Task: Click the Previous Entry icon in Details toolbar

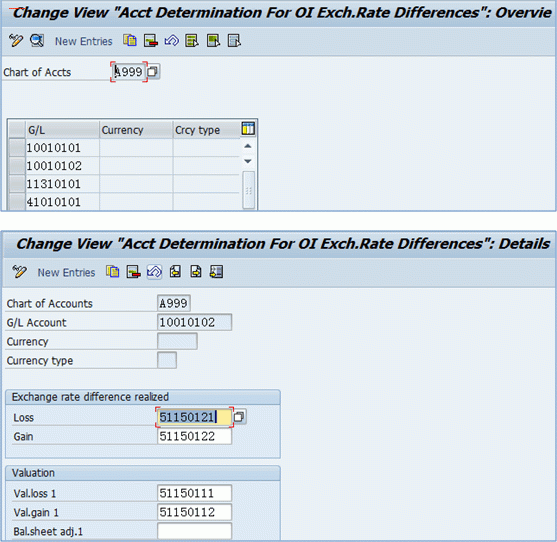Action: point(175,272)
